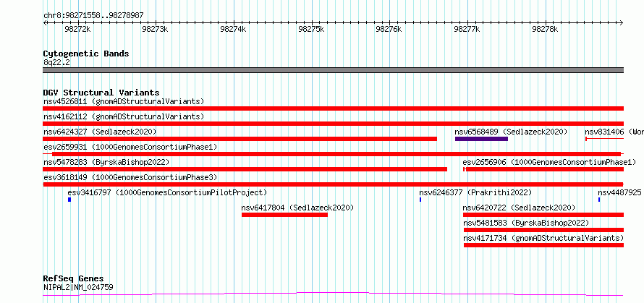Select the nsv6420722 red variant bar

click(x=543, y=215)
